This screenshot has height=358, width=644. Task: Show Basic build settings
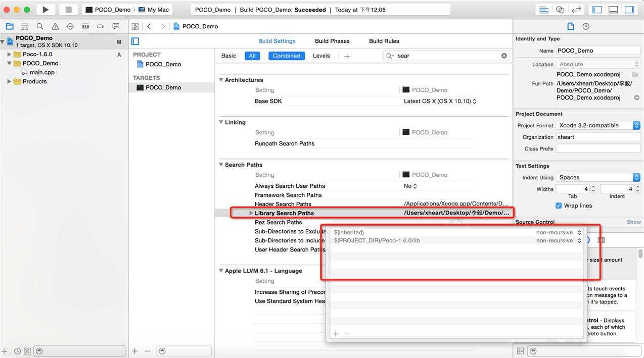pyautogui.click(x=228, y=56)
